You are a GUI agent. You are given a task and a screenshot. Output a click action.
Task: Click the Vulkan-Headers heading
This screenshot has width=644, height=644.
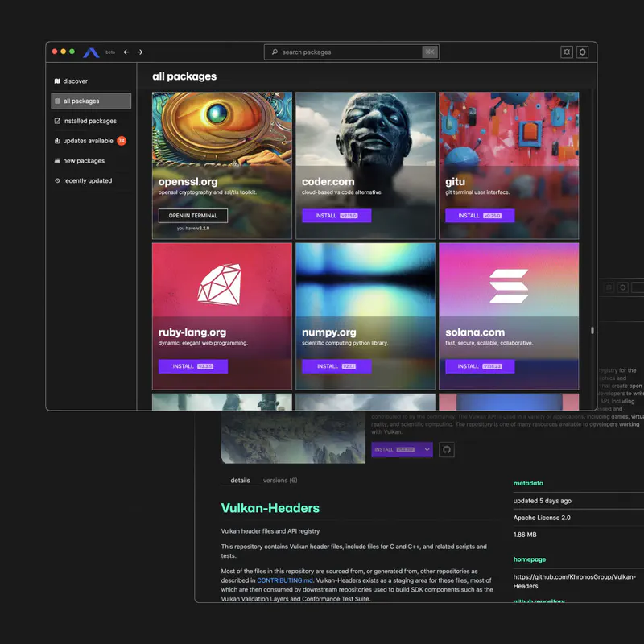coord(270,508)
